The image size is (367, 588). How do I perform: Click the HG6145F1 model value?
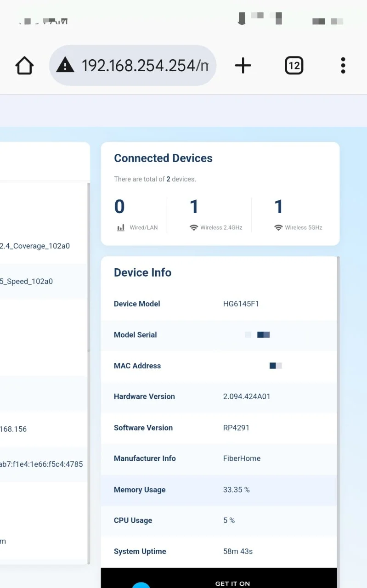[x=241, y=304]
